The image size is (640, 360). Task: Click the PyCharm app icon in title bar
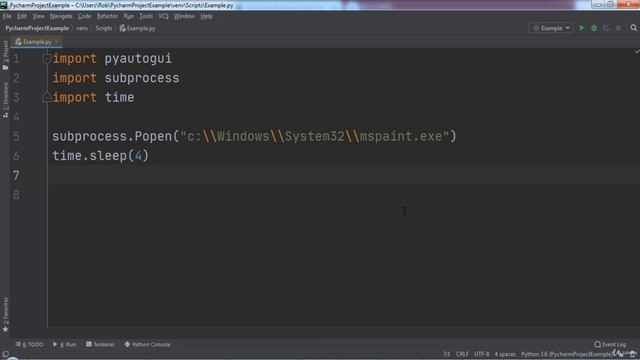[x=4, y=5]
